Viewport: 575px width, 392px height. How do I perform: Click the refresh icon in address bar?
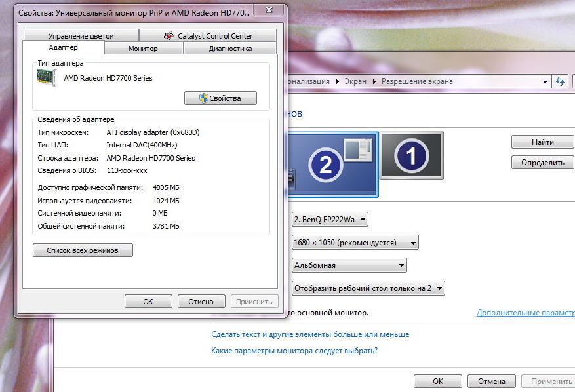click(561, 81)
